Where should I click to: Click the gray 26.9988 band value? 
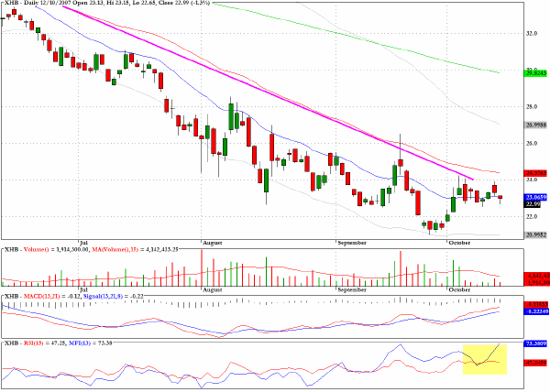[535, 125]
